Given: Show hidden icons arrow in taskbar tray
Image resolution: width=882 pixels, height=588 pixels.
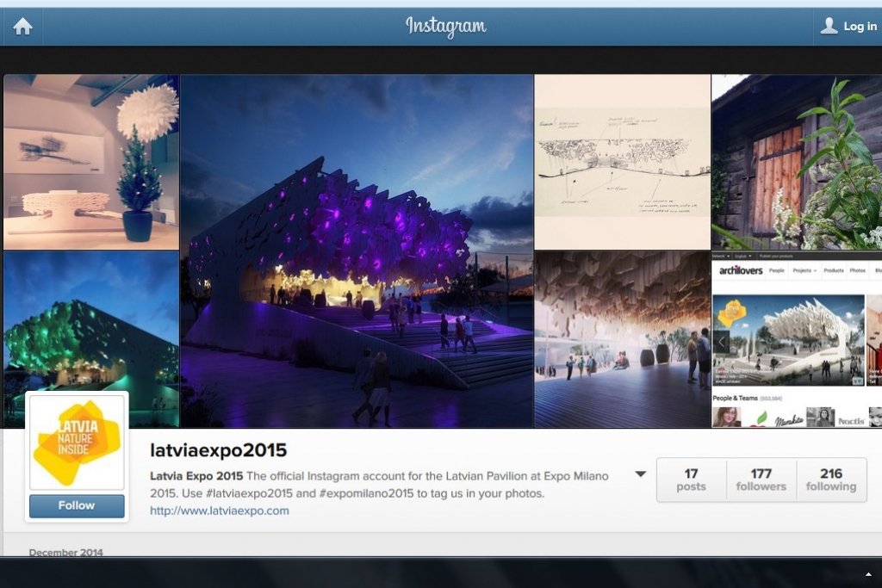Looking at the screenshot, I should pyautogui.click(x=868, y=574).
